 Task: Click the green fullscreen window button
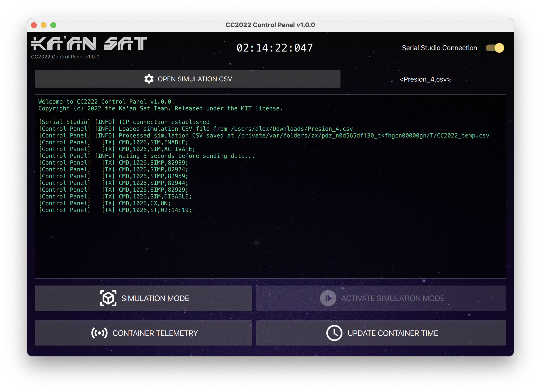tap(53, 25)
